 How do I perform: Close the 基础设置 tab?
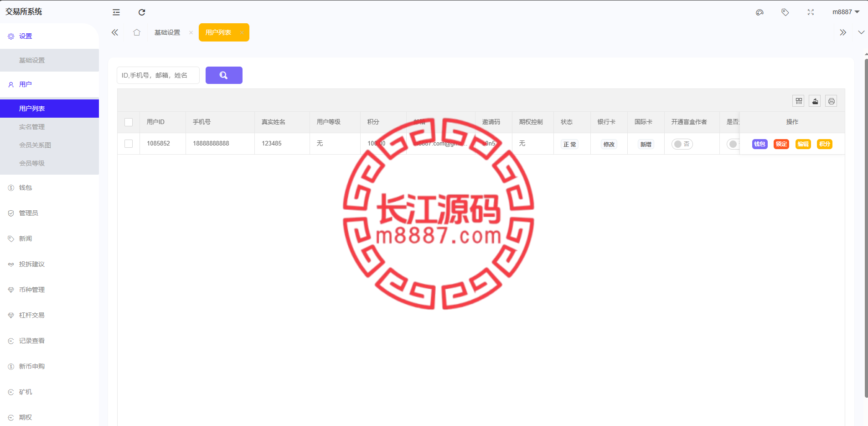tap(191, 32)
